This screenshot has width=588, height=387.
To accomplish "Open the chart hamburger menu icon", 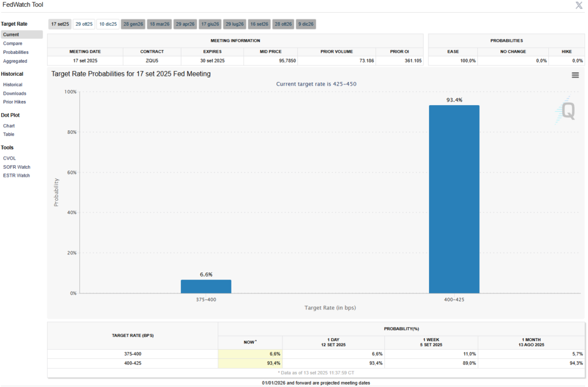I will pyautogui.click(x=575, y=75).
